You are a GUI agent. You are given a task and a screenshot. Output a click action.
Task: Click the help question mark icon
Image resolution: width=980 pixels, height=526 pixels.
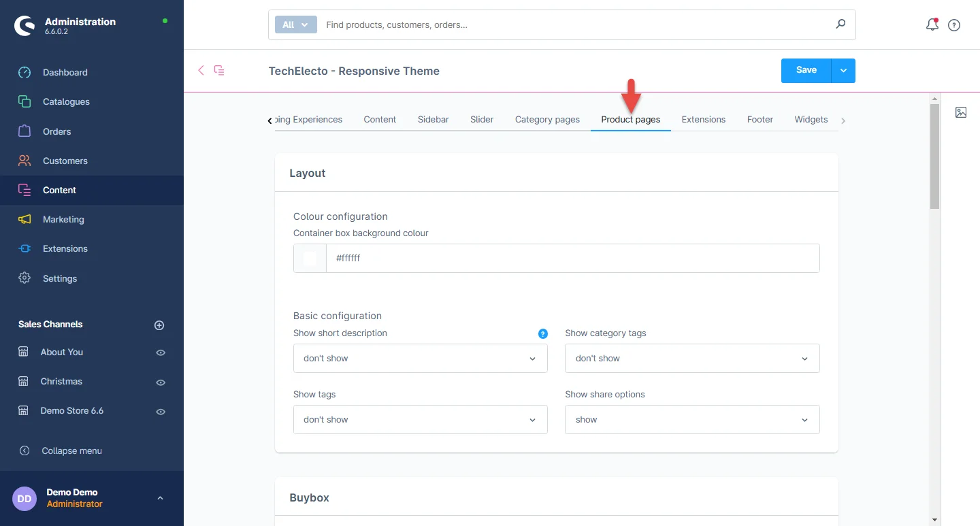pos(954,25)
